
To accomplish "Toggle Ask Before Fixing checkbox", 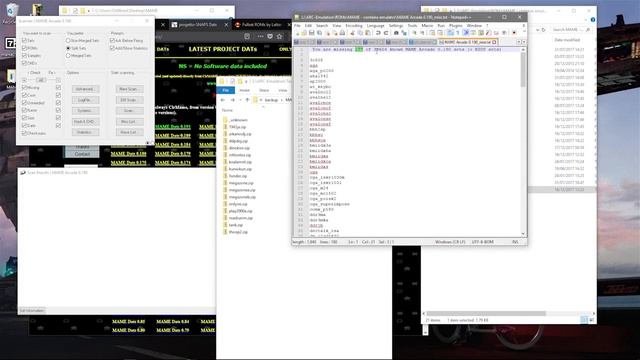I will [112, 40].
